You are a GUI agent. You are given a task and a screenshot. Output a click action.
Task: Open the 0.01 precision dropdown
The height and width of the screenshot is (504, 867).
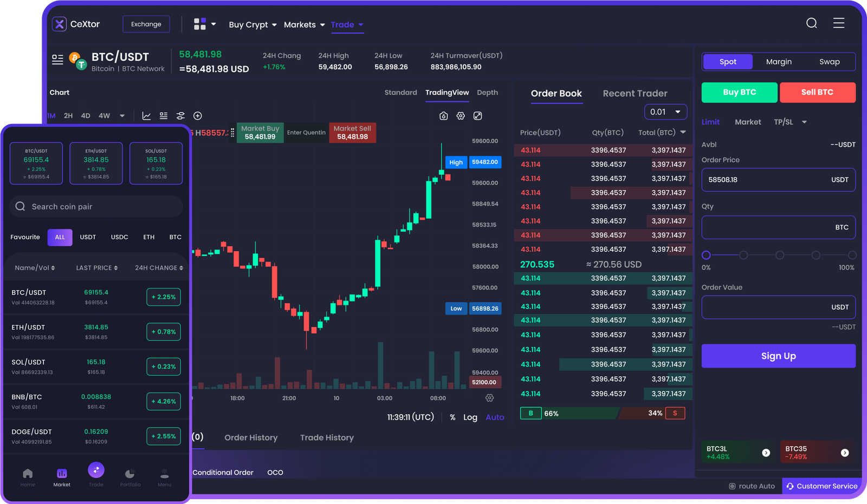pos(665,112)
